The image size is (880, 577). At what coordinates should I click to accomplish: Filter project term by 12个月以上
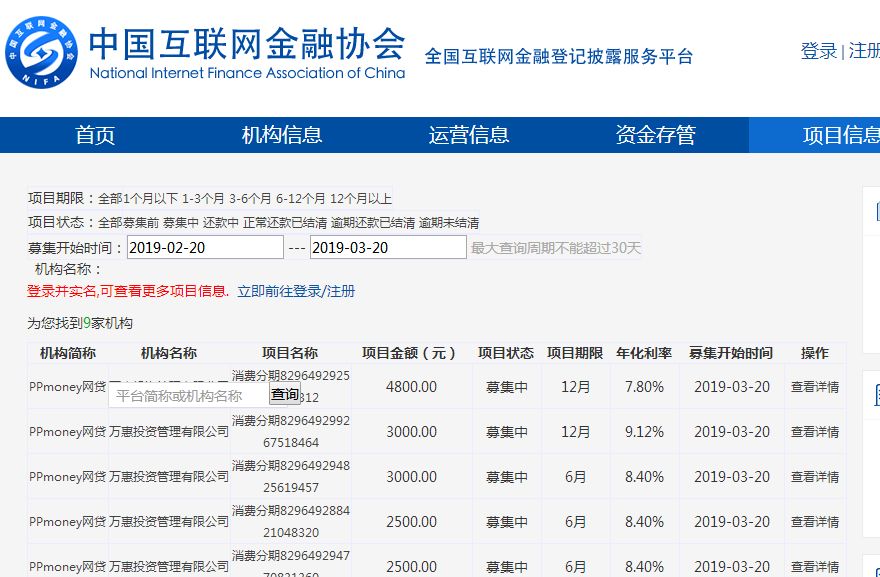click(x=361, y=199)
